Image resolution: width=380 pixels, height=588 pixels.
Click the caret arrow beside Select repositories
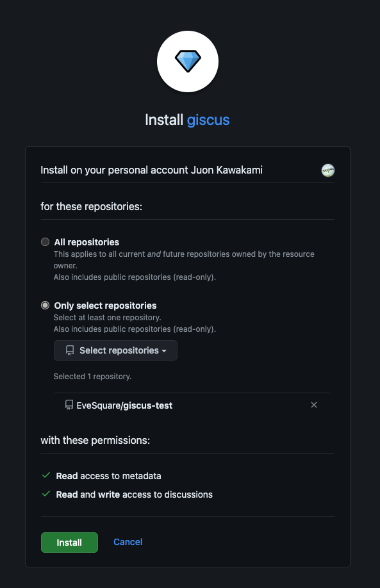(164, 351)
